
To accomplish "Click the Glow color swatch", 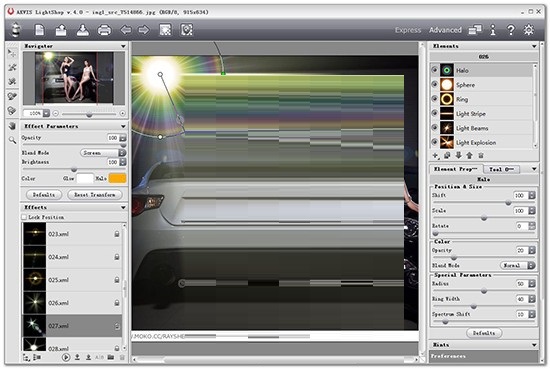I will (85, 179).
